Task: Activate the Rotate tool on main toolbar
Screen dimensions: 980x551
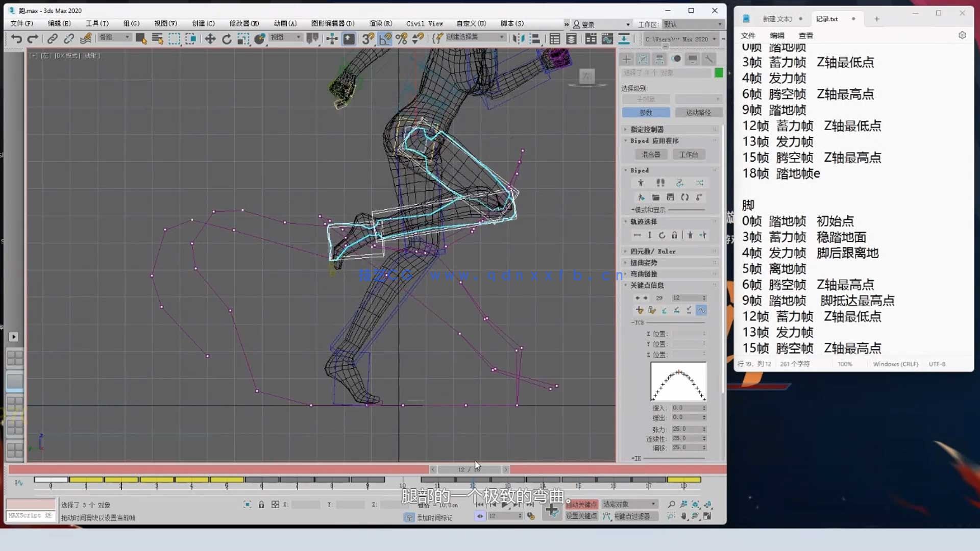Action: 227,38
